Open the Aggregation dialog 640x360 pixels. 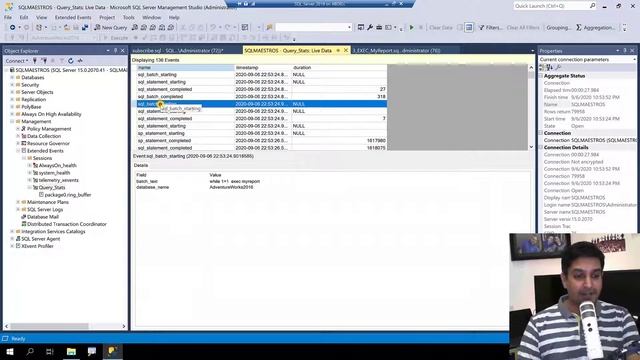596,27
